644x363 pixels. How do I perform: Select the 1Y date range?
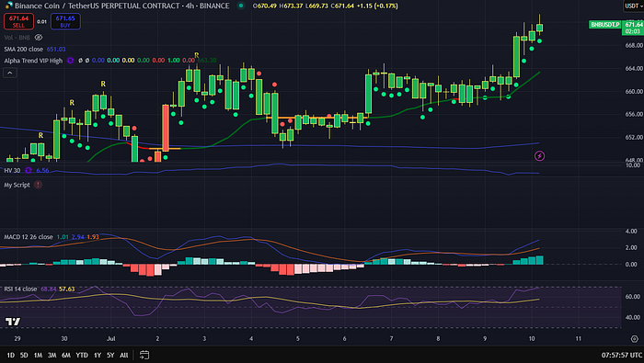(x=98, y=356)
